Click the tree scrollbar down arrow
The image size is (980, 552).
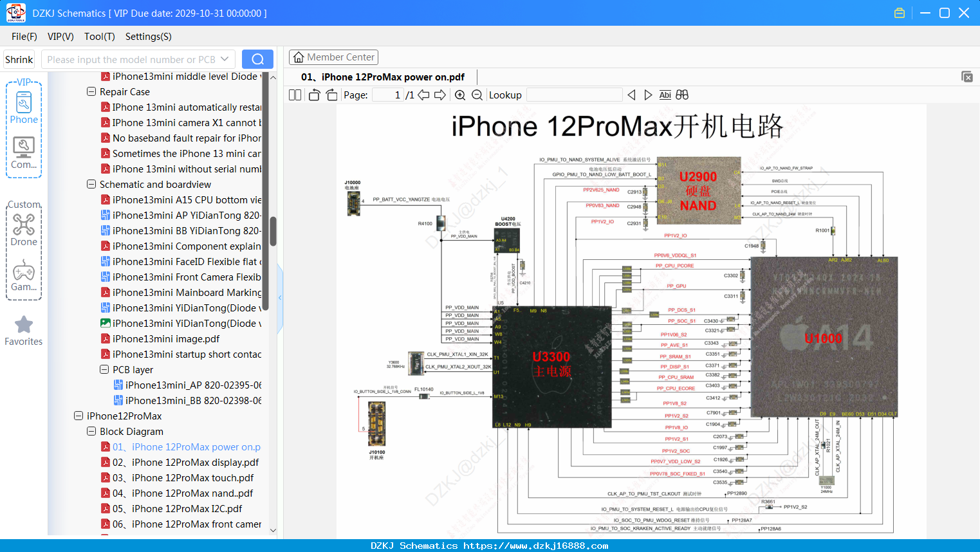click(273, 531)
